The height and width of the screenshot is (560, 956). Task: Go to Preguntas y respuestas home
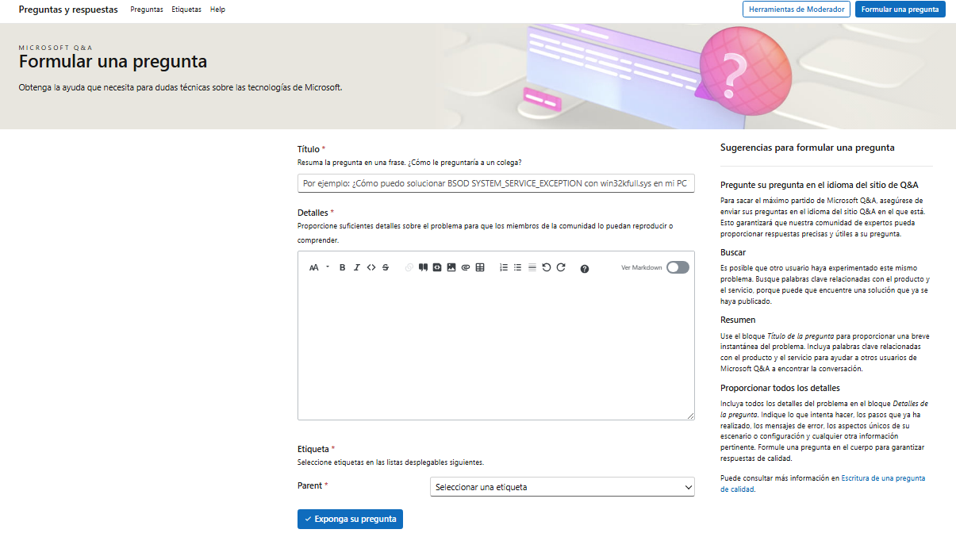pyautogui.click(x=68, y=10)
